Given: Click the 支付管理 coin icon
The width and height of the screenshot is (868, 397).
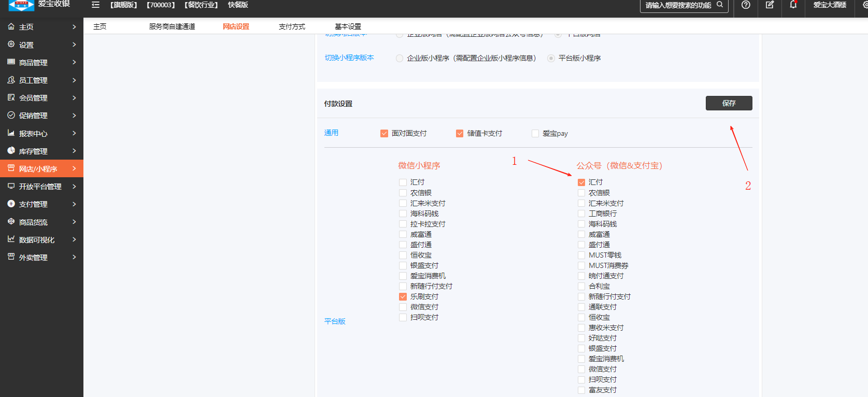Looking at the screenshot, I should click(11, 204).
